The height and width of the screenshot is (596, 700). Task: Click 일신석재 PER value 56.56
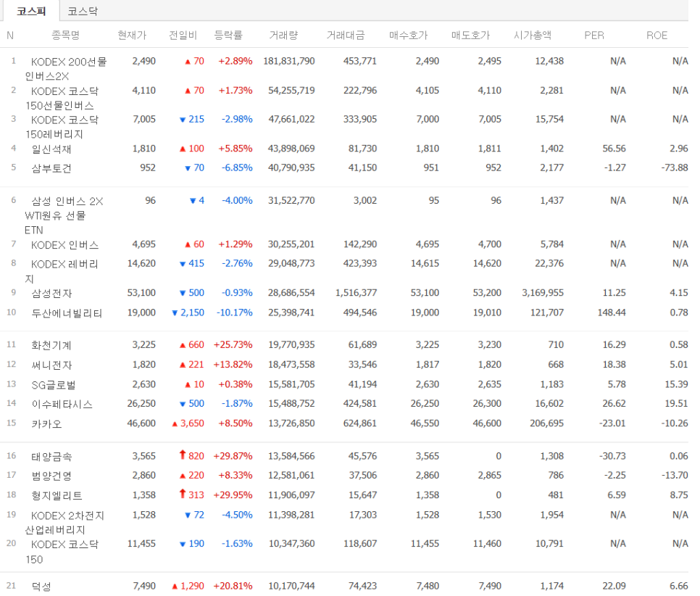pyautogui.click(x=614, y=149)
